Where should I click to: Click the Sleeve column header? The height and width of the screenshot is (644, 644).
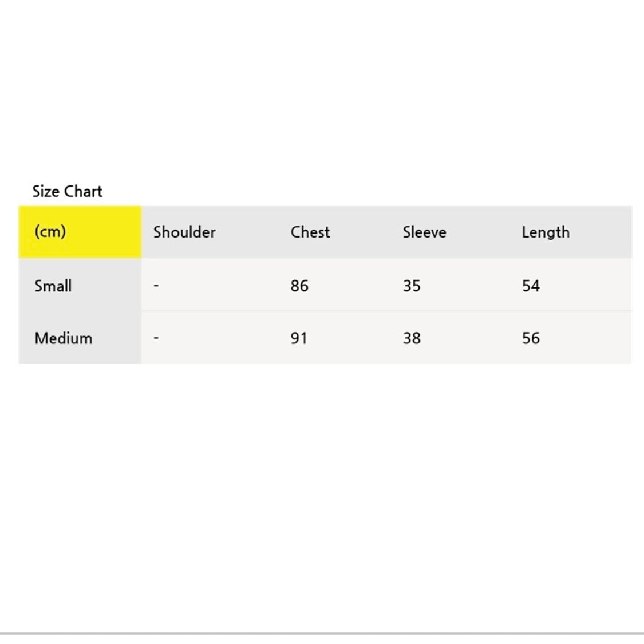(x=424, y=232)
